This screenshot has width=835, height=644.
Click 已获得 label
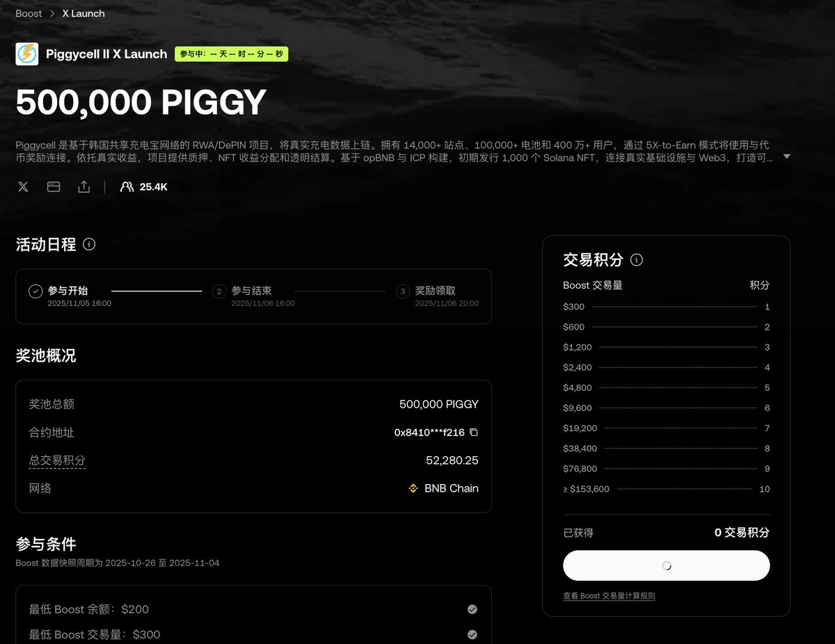[x=578, y=533]
